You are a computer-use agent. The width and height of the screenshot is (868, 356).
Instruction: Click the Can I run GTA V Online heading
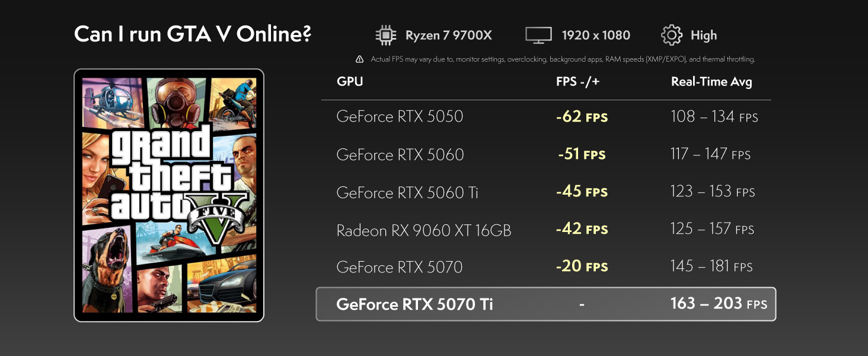pyautogui.click(x=193, y=34)
